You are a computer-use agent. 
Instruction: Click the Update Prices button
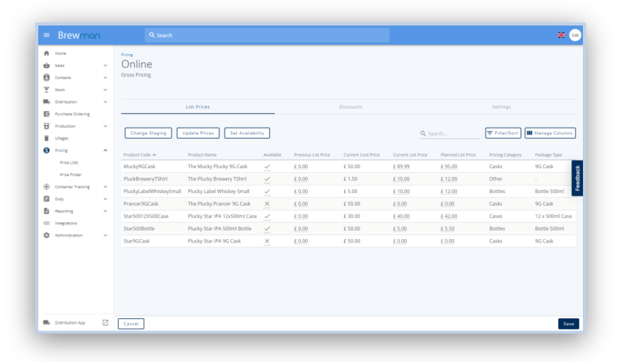coord(198,133)
